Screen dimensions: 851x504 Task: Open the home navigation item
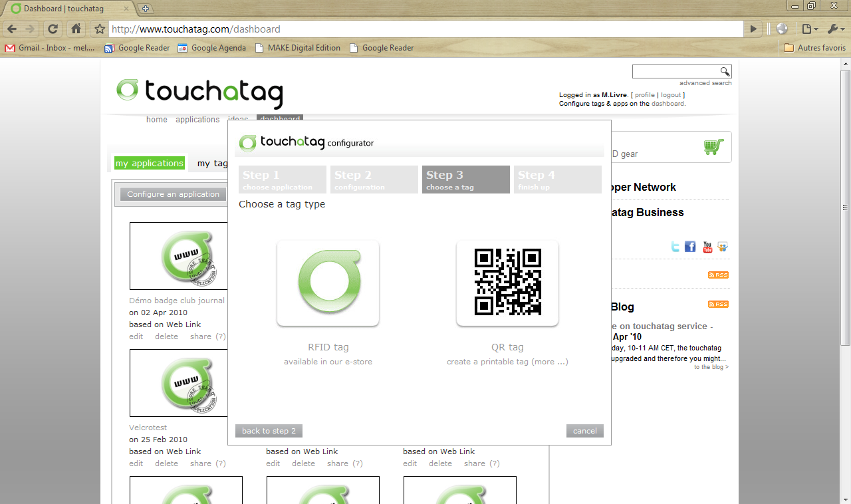(157, 120)
